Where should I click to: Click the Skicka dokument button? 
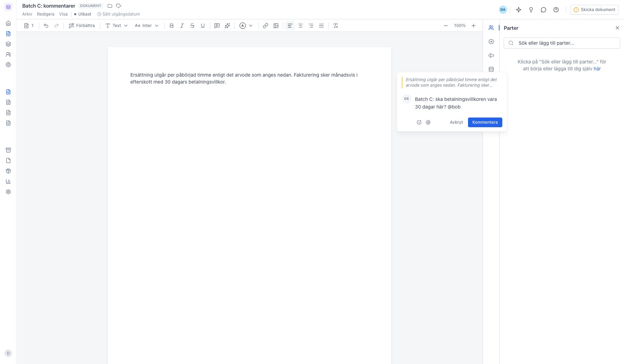(594, 10)
